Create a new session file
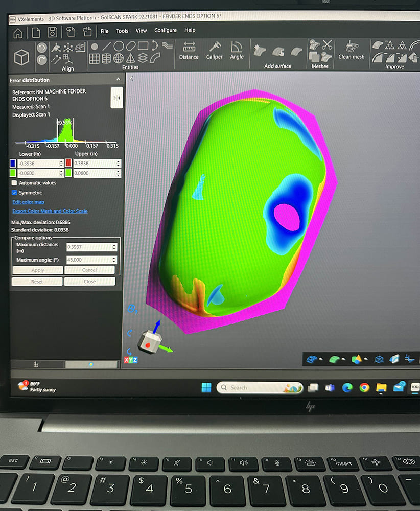The width and height of the screenshot is (420, 511). [x=36, y=33]
